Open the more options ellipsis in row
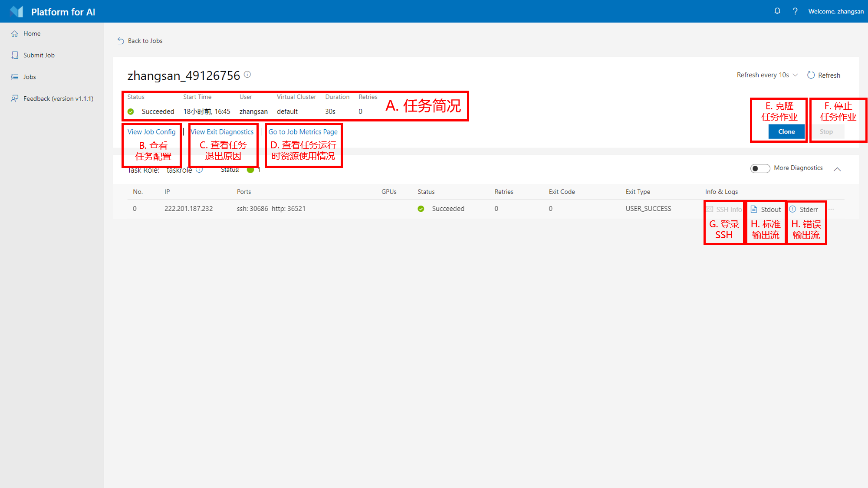The height and width of the screenshot is (488, 868). 831,209
